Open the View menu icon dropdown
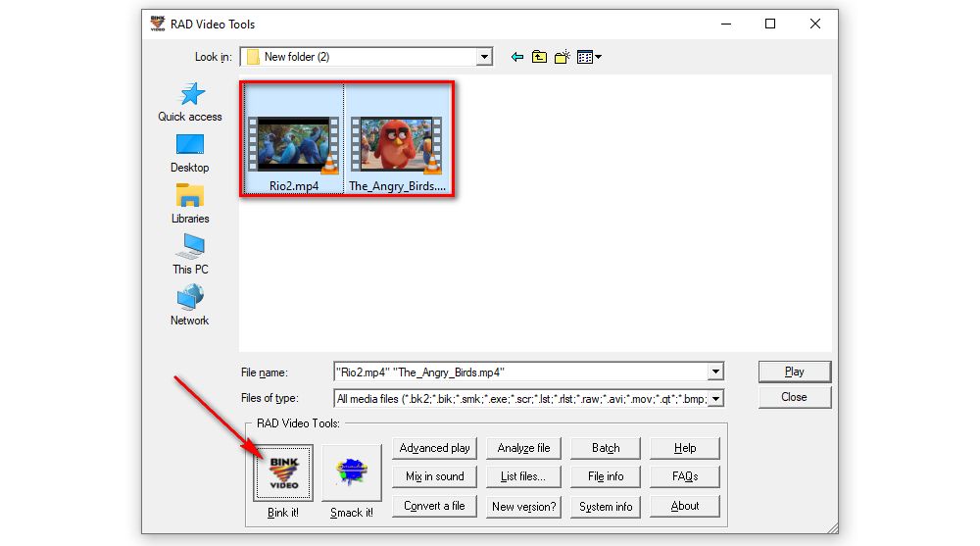Viewport: 980px width, 546px height. pos(589,57)
